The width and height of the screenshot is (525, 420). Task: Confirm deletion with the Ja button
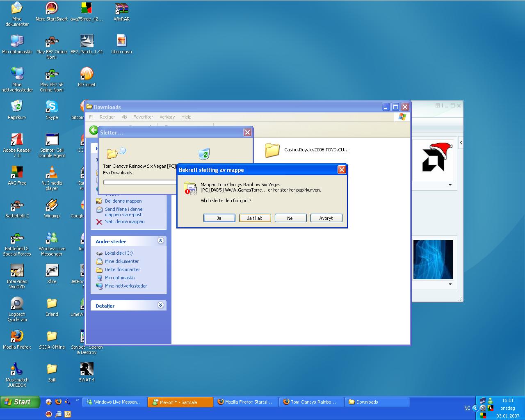pos(219,218)
